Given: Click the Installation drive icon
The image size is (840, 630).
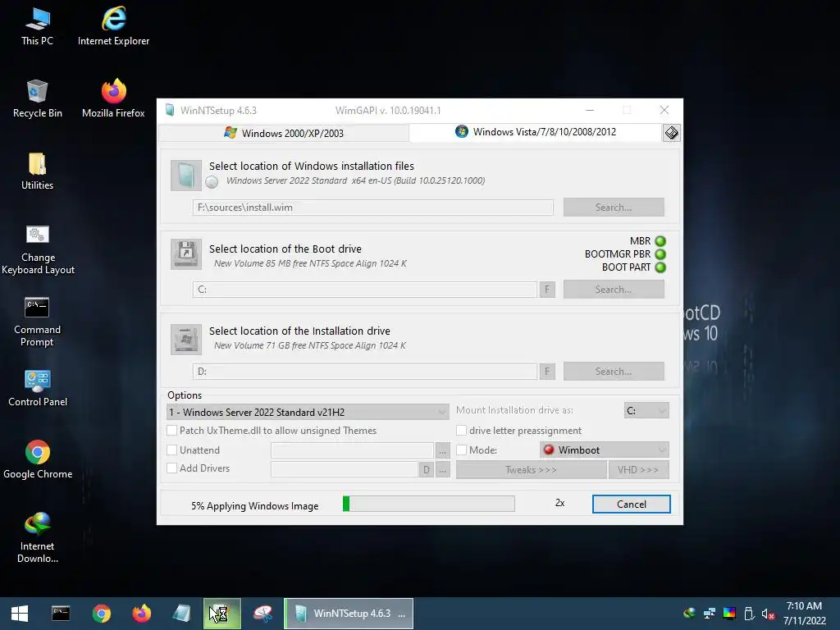Looking at the screenshot, I should click(186, 339).
